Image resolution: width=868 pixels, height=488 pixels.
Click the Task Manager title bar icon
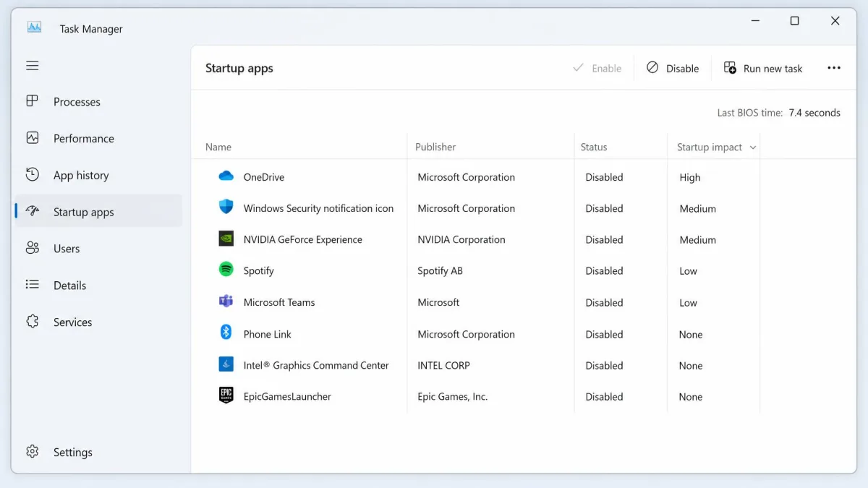tap(35, 27)
